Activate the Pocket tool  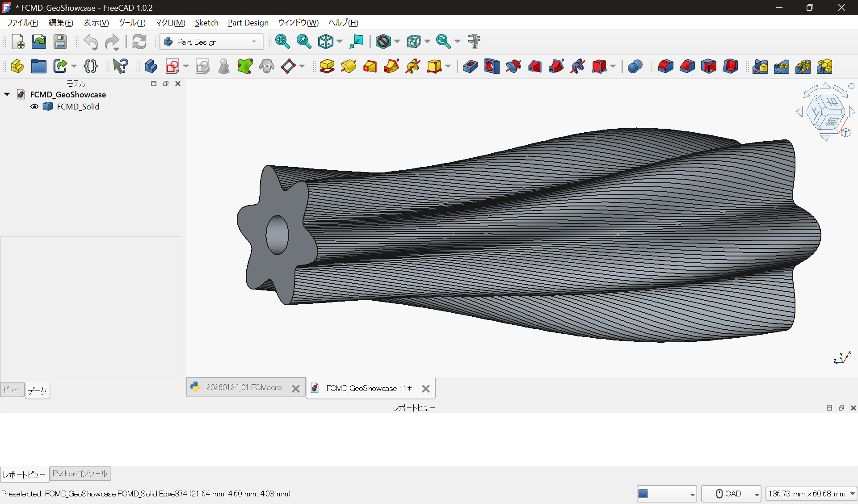point(471,66)
